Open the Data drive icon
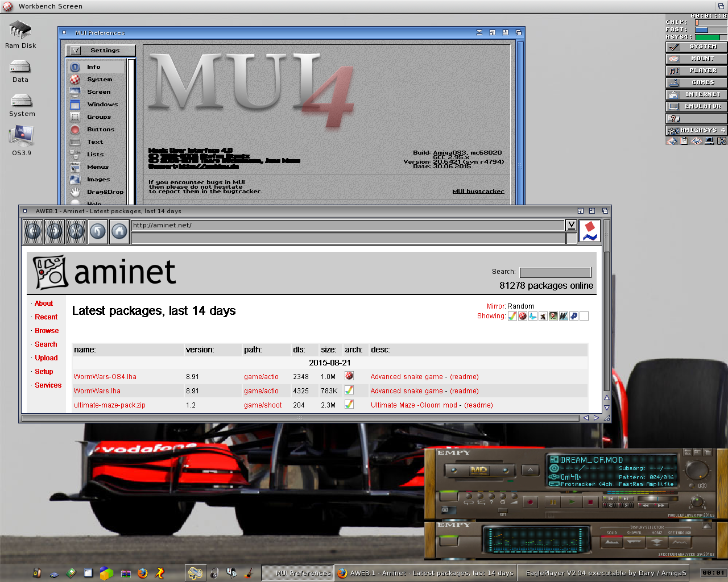Screen dimensions: 728x582 20,66
